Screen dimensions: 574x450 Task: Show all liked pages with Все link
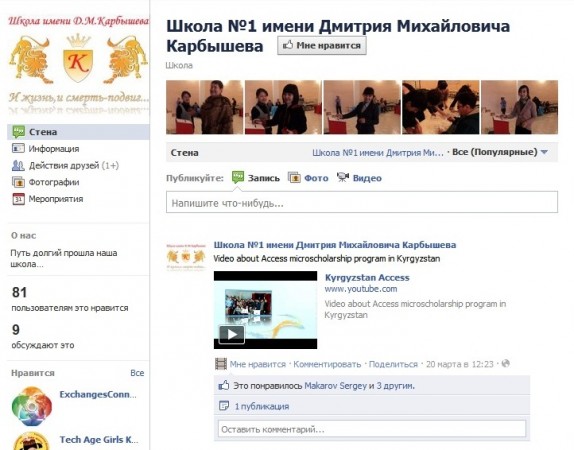tap(137, 373)
